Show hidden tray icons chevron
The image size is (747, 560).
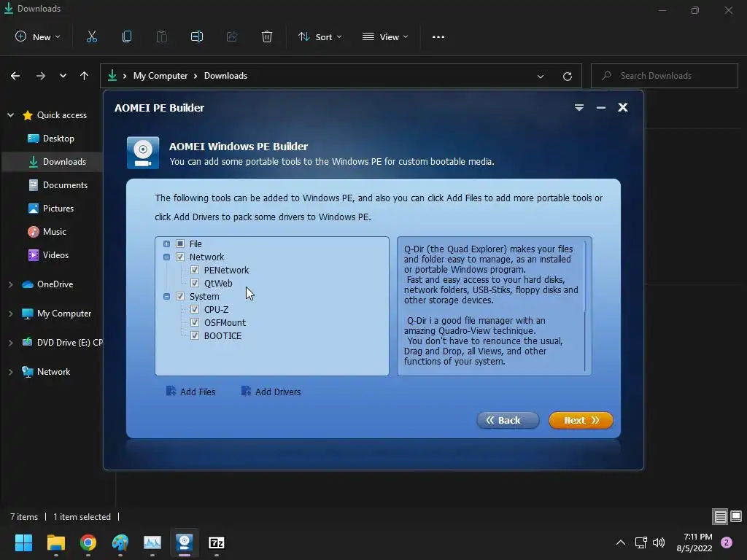coord(621,542)
